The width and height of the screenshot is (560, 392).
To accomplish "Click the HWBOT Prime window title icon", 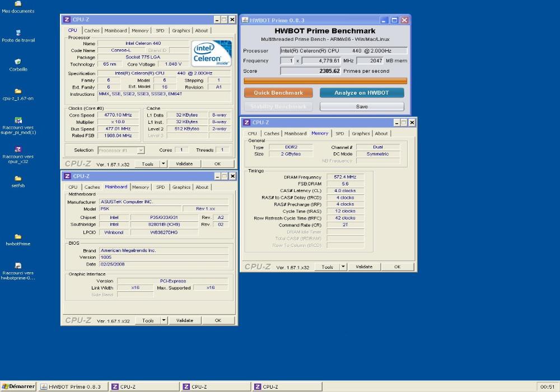I will point(245,20).
